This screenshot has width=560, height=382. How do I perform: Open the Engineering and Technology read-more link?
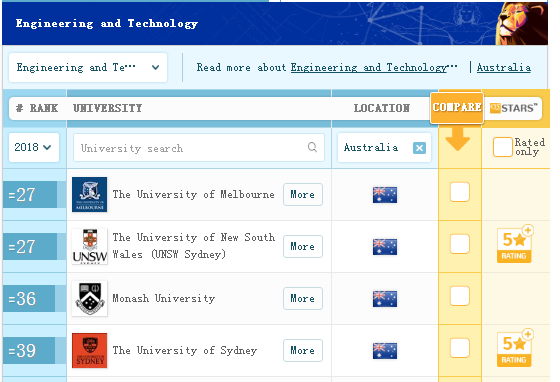(374, 67)
